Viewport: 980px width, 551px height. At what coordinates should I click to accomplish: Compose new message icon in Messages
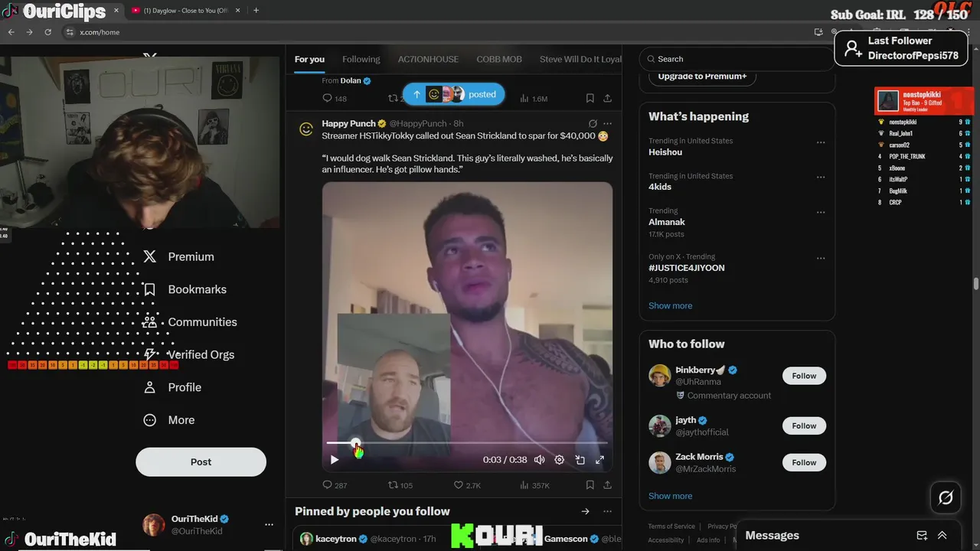point(922,536)
